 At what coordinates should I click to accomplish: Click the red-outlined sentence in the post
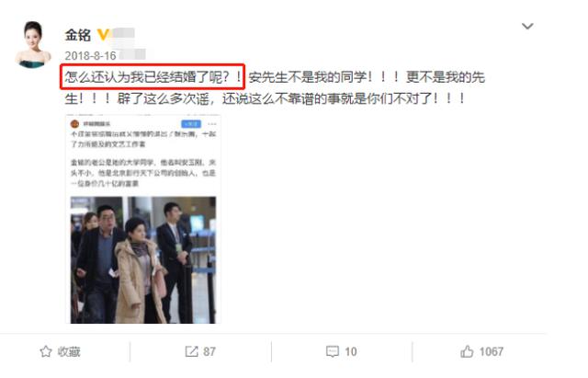(153, 77)
